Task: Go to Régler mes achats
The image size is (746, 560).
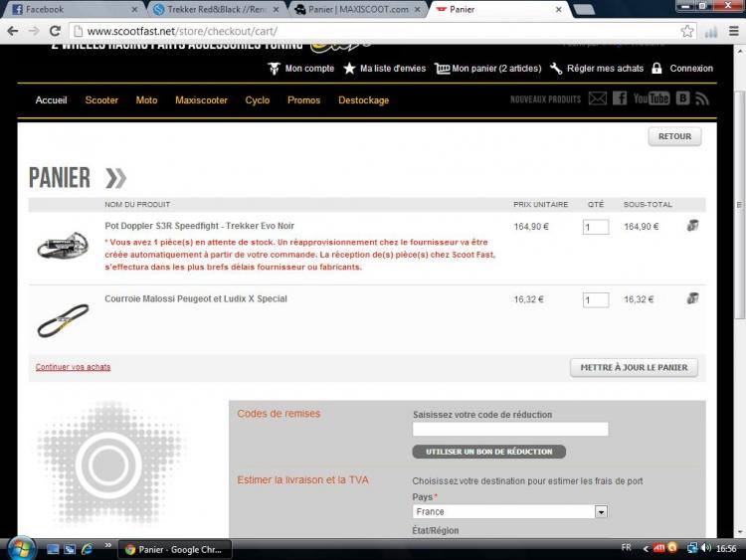Action: pos(597,69)
